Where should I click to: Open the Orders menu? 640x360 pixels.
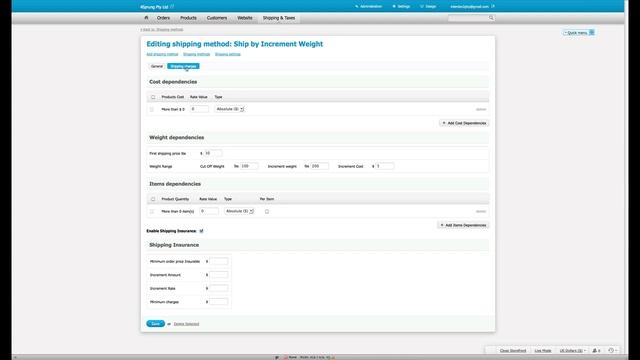click(x=163, y=18)
